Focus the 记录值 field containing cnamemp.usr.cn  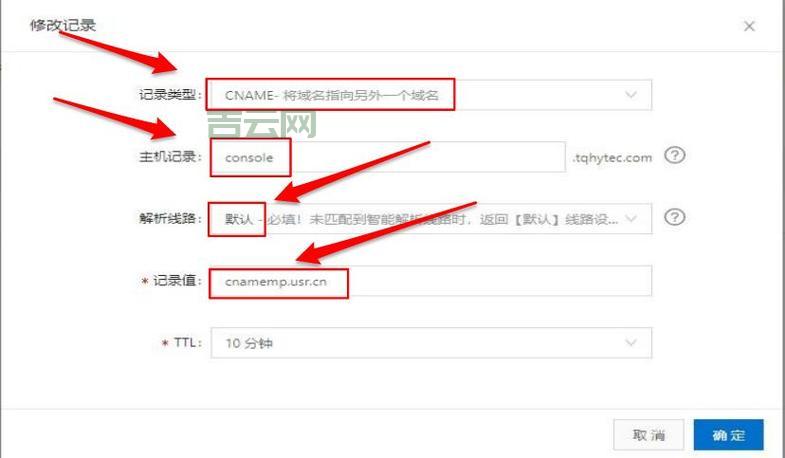pos(431,281)
